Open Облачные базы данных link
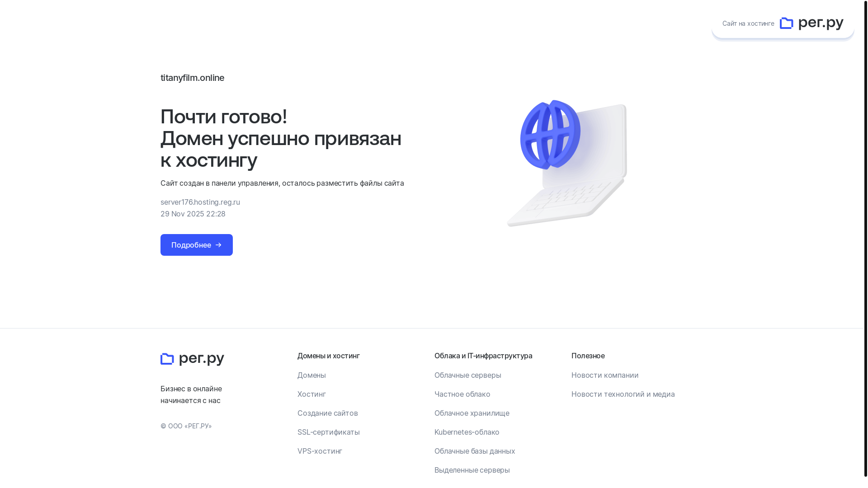The height and width of the screenshot is (488, 868). 474,451
